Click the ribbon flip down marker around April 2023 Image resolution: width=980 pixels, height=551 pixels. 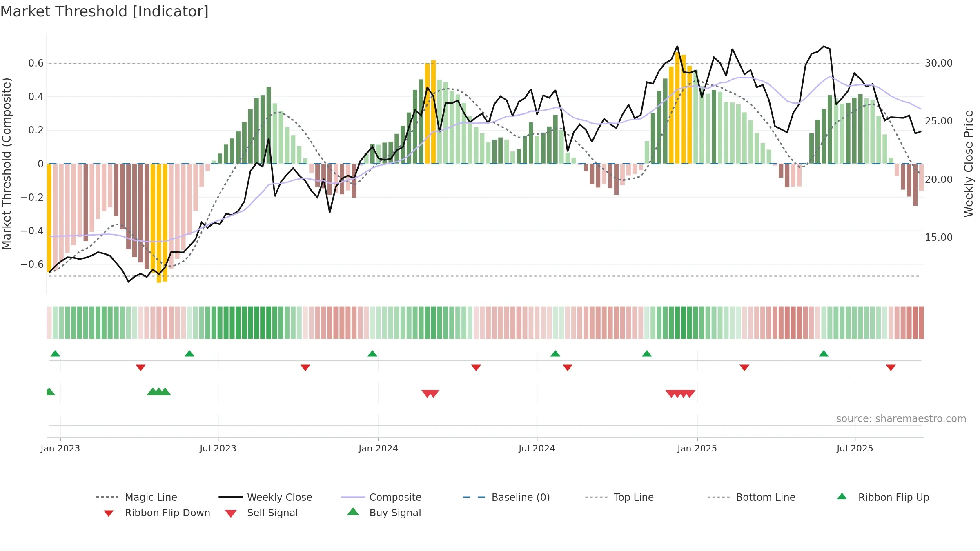coord(140,368)
